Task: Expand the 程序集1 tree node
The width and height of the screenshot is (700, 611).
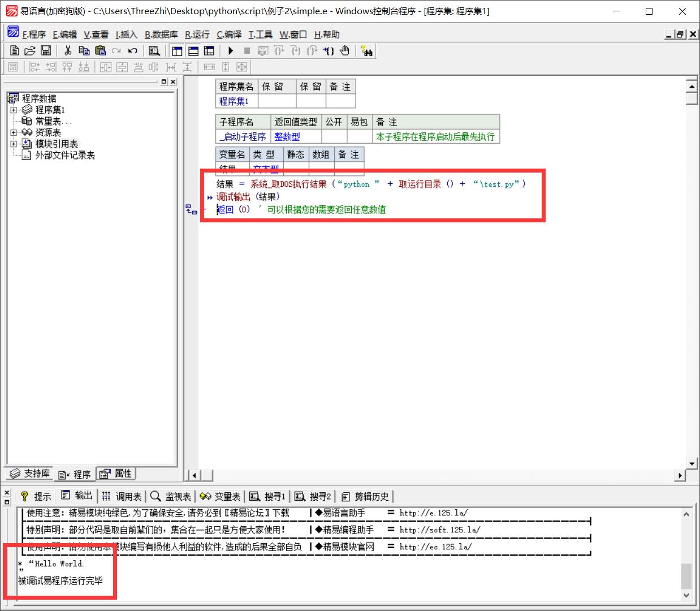Action: pos(14,110)
